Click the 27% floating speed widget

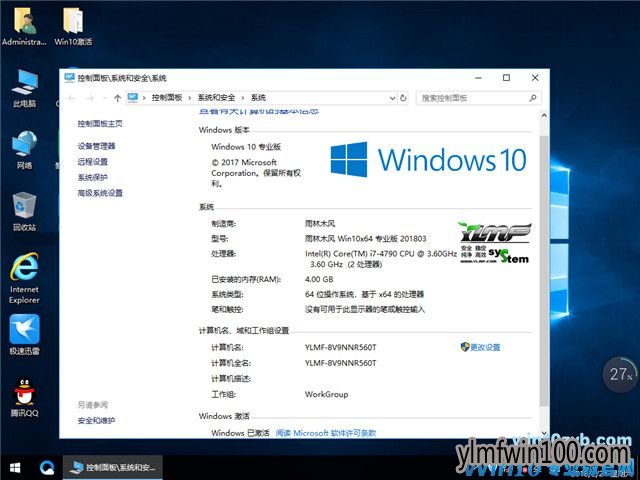[620, 374]
